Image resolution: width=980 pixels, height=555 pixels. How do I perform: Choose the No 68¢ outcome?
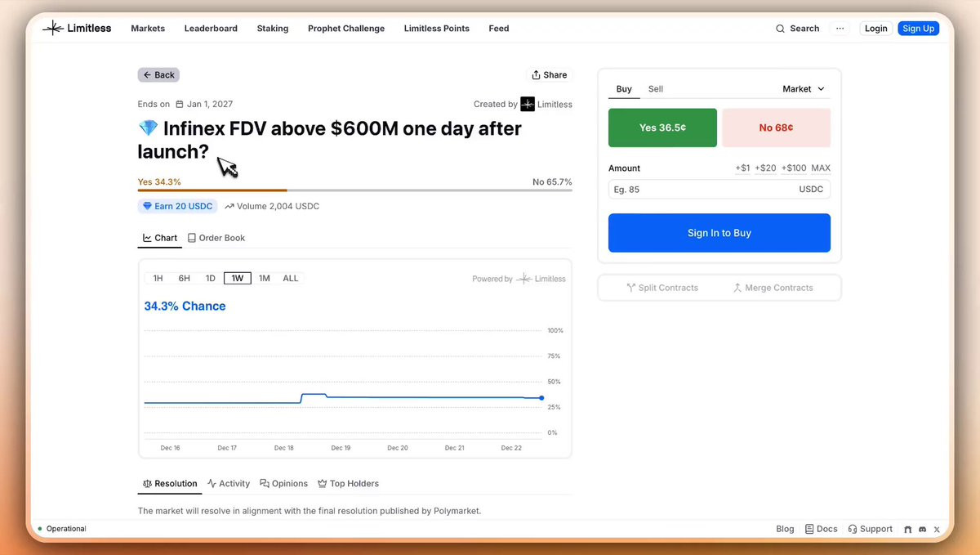pos(776,128)
